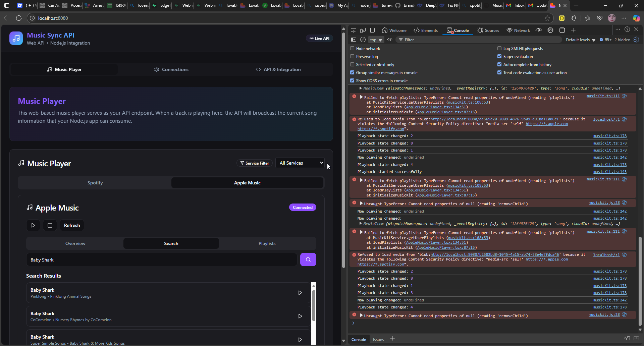
Task: Open console sidebar panel icon
Action: tap(354, 40)
